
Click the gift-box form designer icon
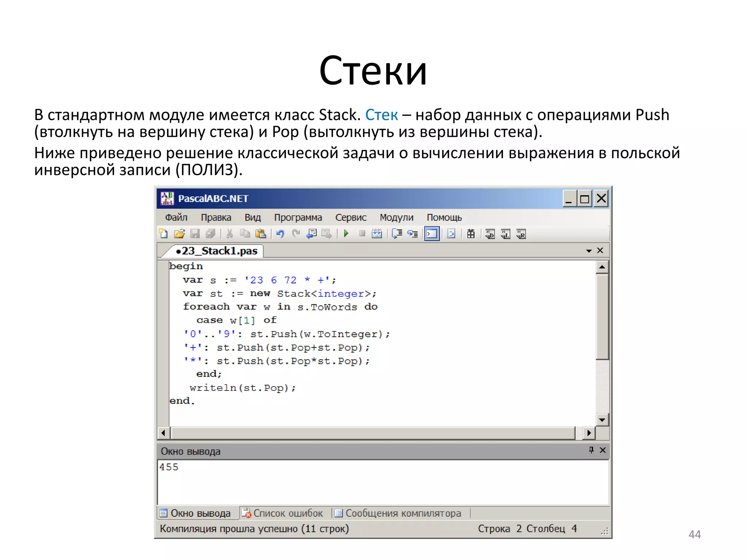[471, 234]
